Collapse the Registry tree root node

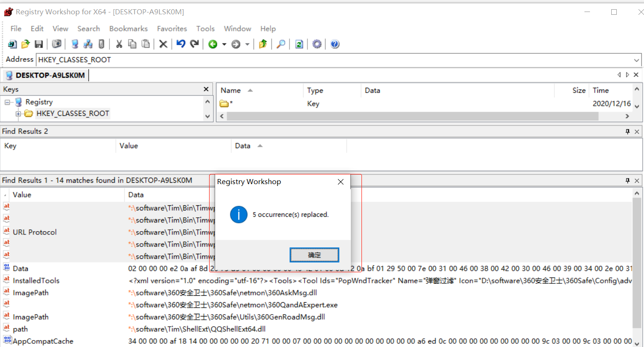pyautogui.click(x=7, y=102)
